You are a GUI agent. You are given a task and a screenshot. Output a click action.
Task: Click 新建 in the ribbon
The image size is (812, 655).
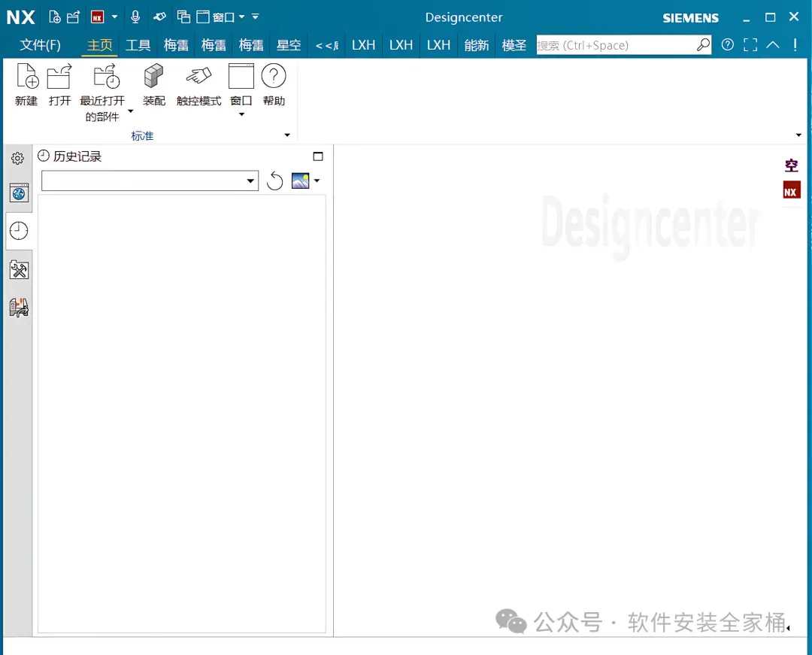coord(26,85)
